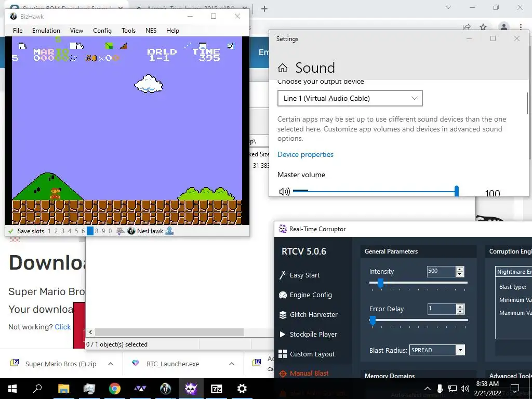Viewport: 532px width, 399px height.
Task: Open the Chrome three-dot menu
Action: [x=521, y=27]
